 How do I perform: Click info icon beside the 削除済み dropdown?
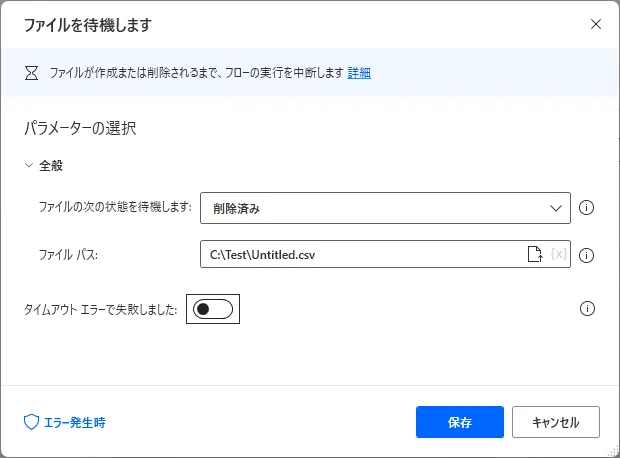[x=587, y=208]
